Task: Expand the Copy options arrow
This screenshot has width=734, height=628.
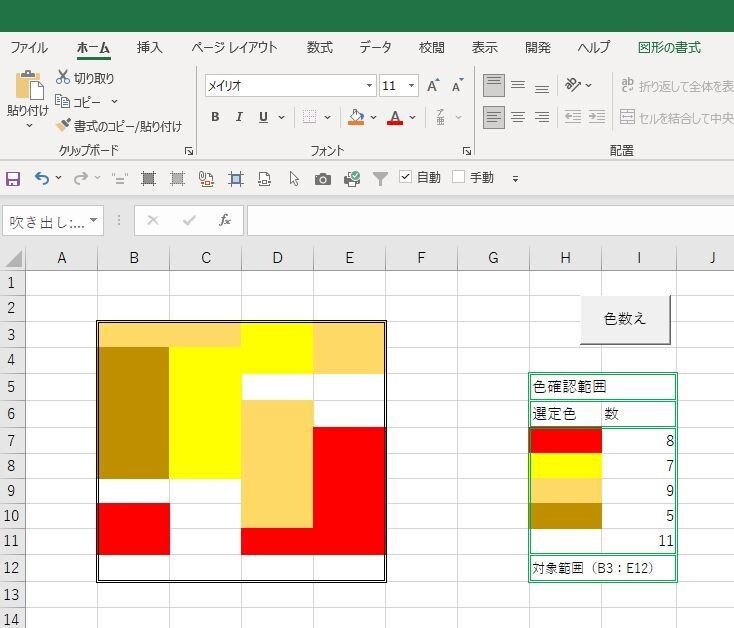Action: (114, 101)
